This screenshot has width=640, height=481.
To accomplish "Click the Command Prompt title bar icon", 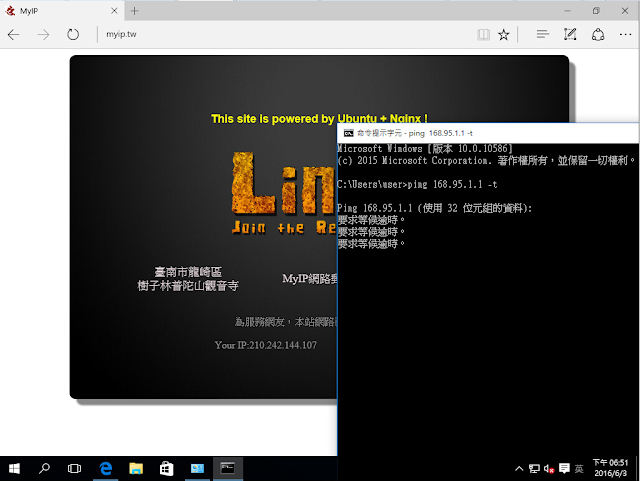I will click(x=348, y=133).
